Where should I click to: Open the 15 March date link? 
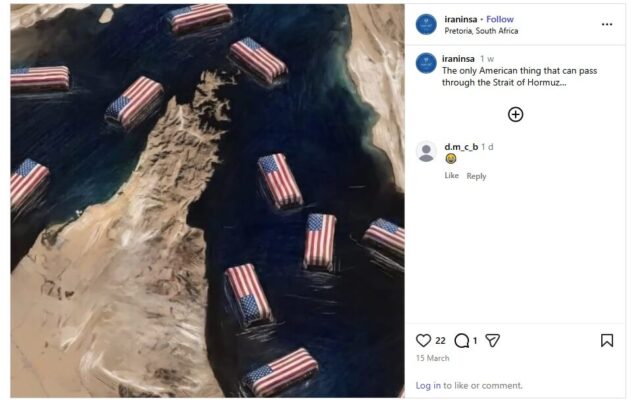432,358
